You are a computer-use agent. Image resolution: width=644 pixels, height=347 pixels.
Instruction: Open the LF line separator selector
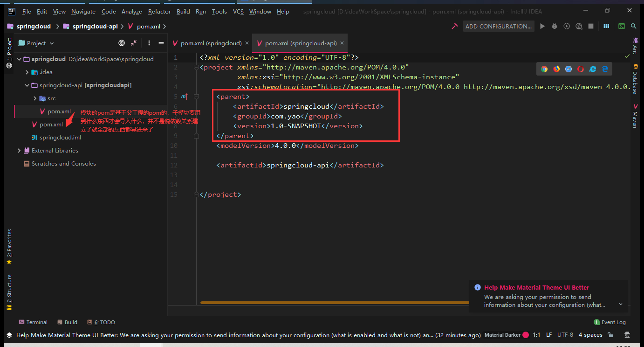coord(549,335)
